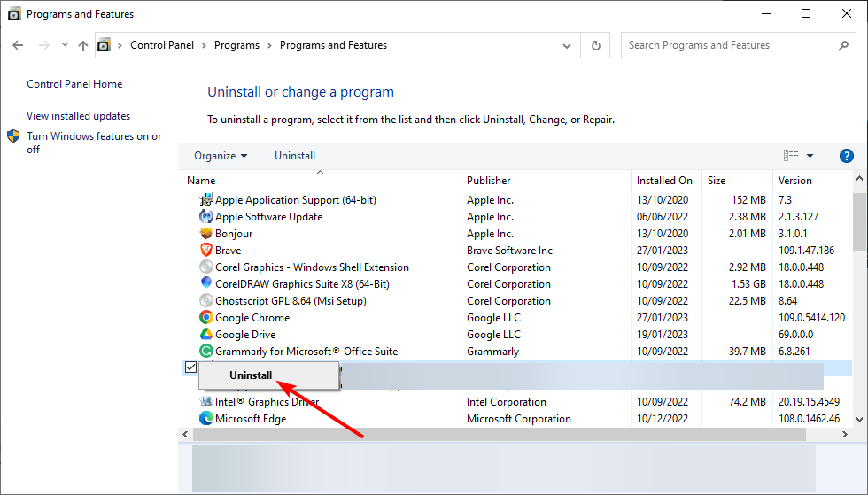Click the Apple Application Support program icon
This screenshot has height=495, width=868.
click(205, 199)
